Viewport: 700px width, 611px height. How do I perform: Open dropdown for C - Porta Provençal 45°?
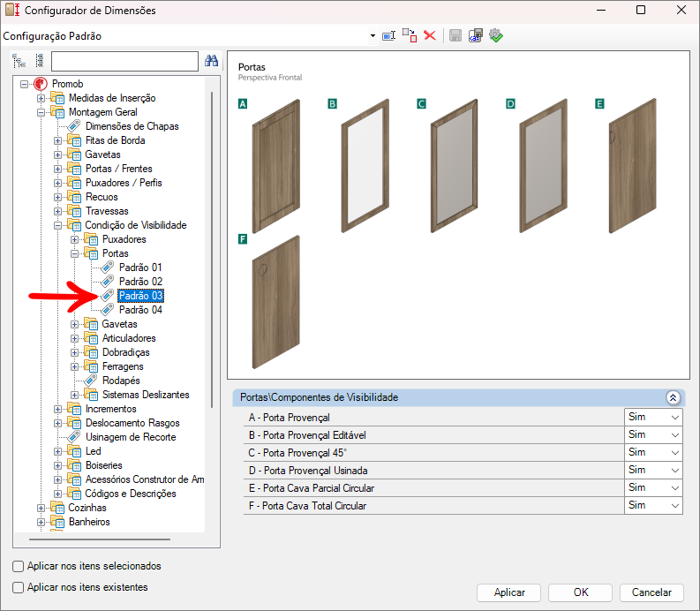point(675,452)
